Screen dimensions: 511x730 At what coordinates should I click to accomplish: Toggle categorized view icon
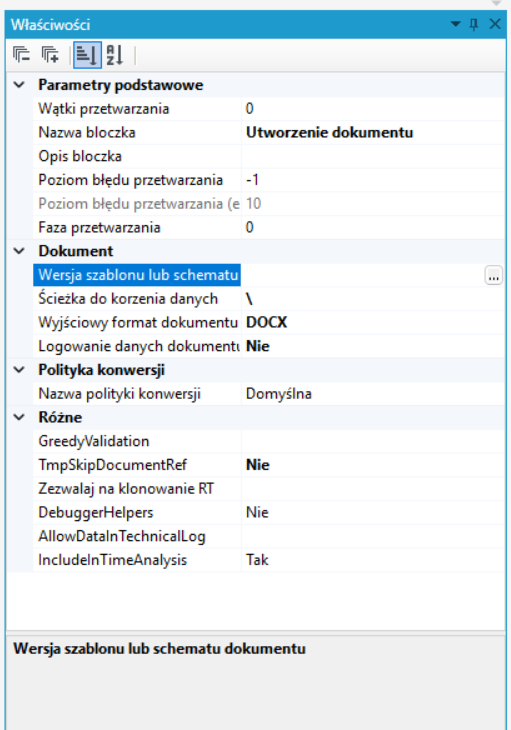(87, 55)
